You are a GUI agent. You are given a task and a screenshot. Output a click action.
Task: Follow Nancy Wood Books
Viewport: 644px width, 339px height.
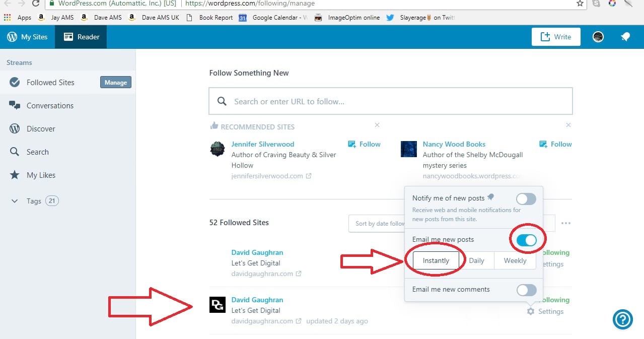(556, 144)
